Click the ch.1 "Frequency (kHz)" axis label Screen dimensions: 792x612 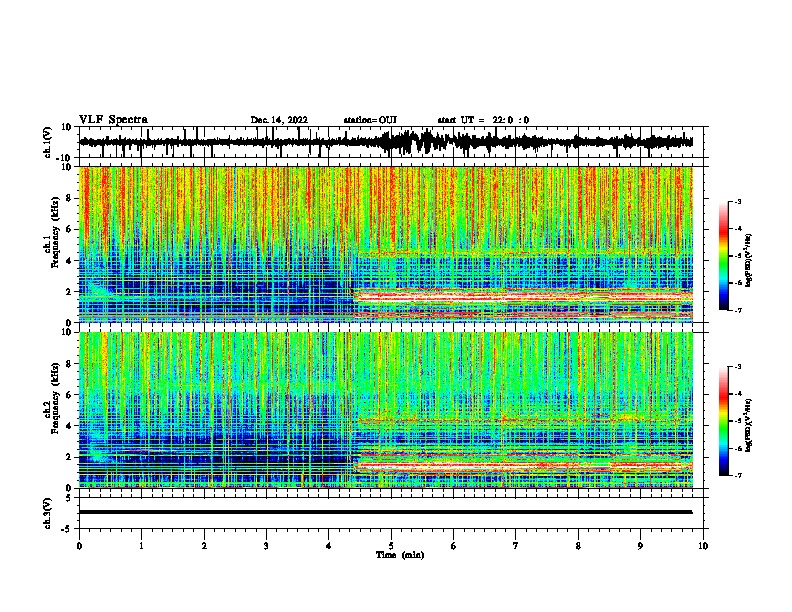pos(55,233)
